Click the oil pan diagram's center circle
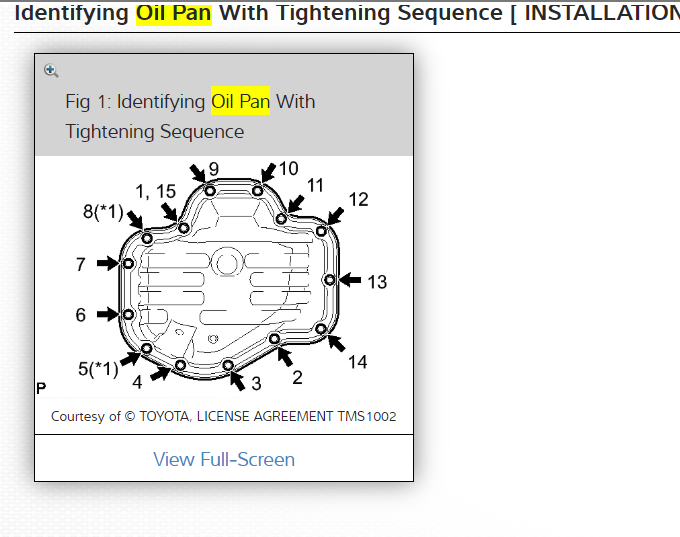The image size is (680, 537). 227,264
